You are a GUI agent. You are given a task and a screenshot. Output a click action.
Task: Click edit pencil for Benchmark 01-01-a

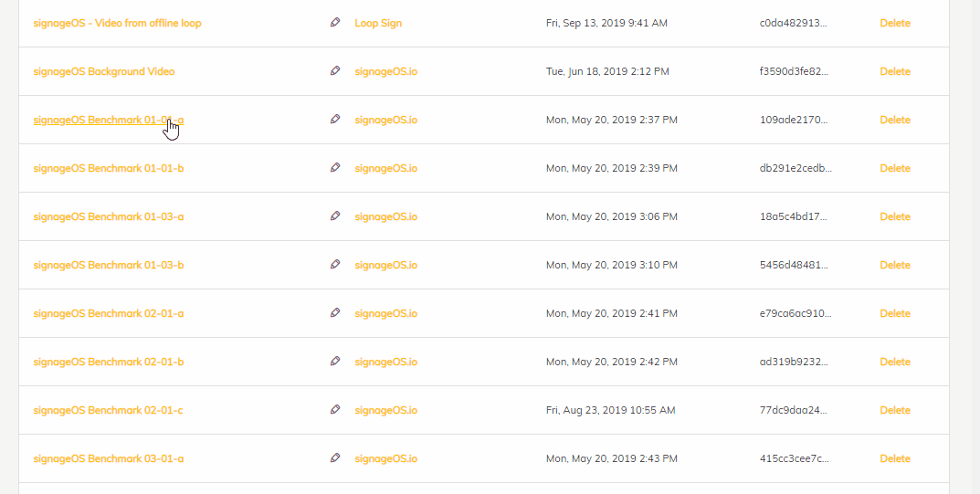[335, 119]
